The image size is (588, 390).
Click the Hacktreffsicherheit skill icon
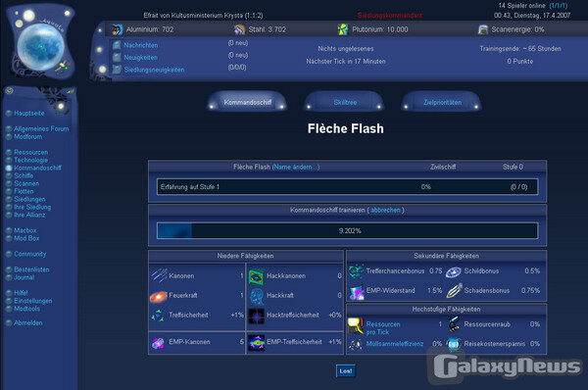coord(257,316)
